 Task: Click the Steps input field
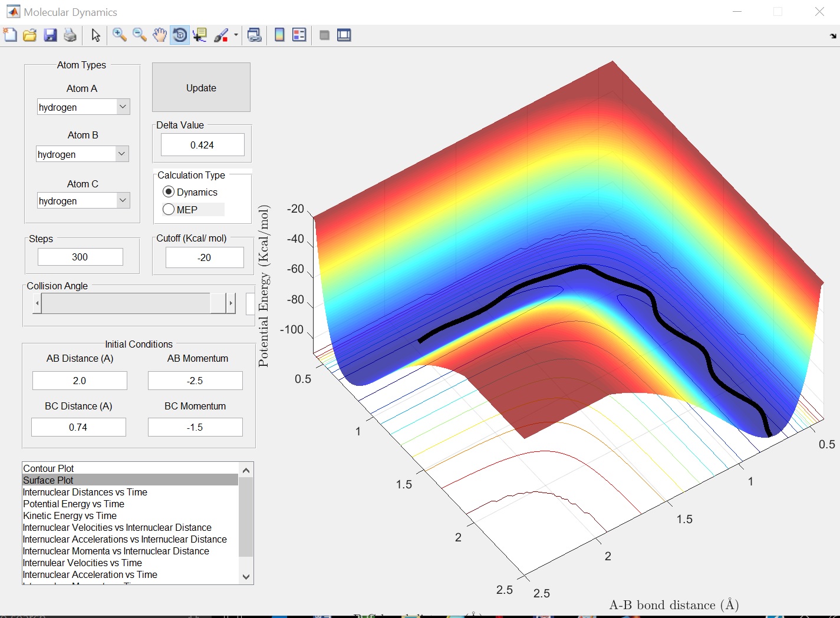pyautogui.click(x=80, y=257)
